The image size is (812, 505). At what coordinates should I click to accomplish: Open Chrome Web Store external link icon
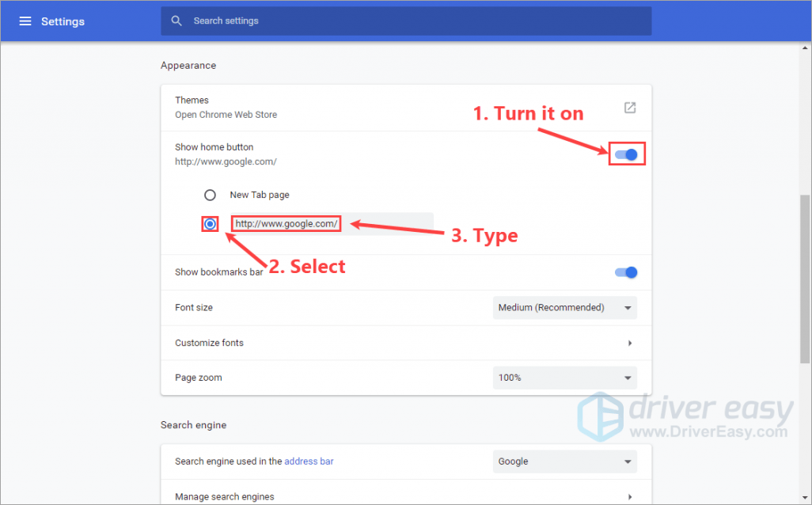(x=629, y=108)
